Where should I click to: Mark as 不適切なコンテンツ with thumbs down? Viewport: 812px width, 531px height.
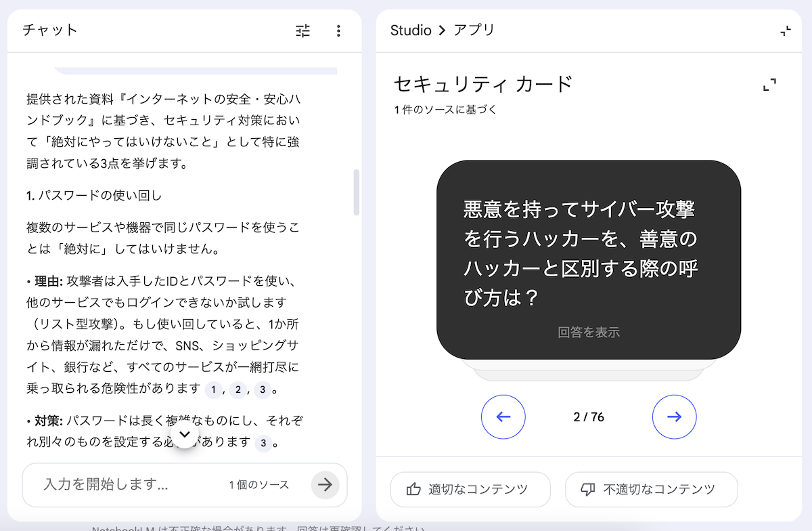[651, 489]
